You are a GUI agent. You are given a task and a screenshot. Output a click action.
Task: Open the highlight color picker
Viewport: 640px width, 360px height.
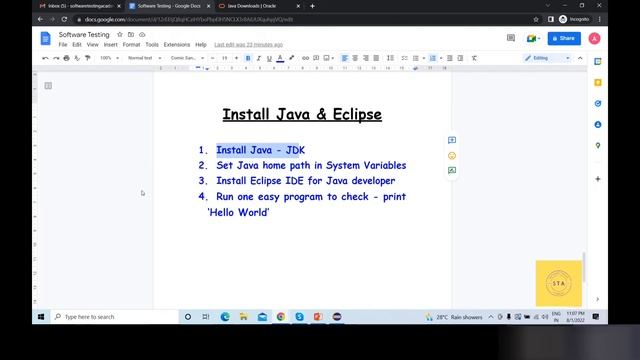(x=291, y=58)
